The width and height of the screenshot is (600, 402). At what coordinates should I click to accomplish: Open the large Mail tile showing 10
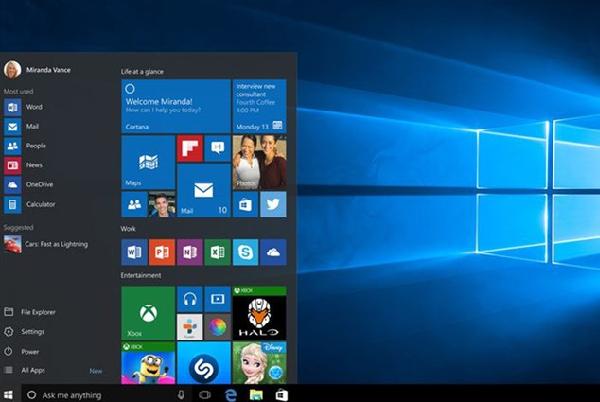pyautogui.click(x=204, y=190)
